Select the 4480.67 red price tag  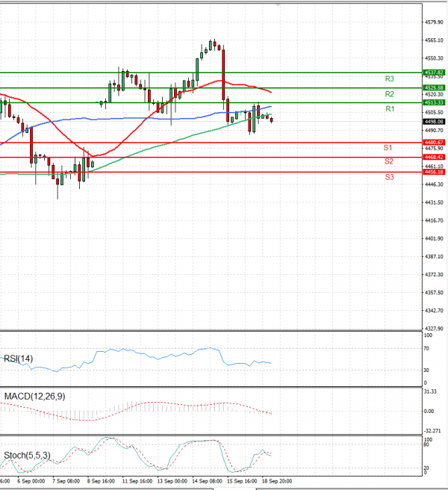tap(434, 142)
